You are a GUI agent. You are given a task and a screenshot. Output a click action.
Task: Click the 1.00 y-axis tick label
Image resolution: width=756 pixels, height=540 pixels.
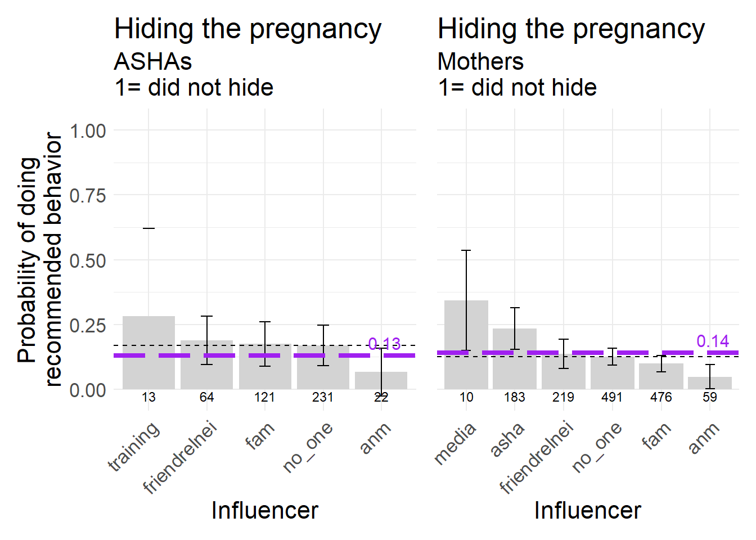(x=88, y=131)
